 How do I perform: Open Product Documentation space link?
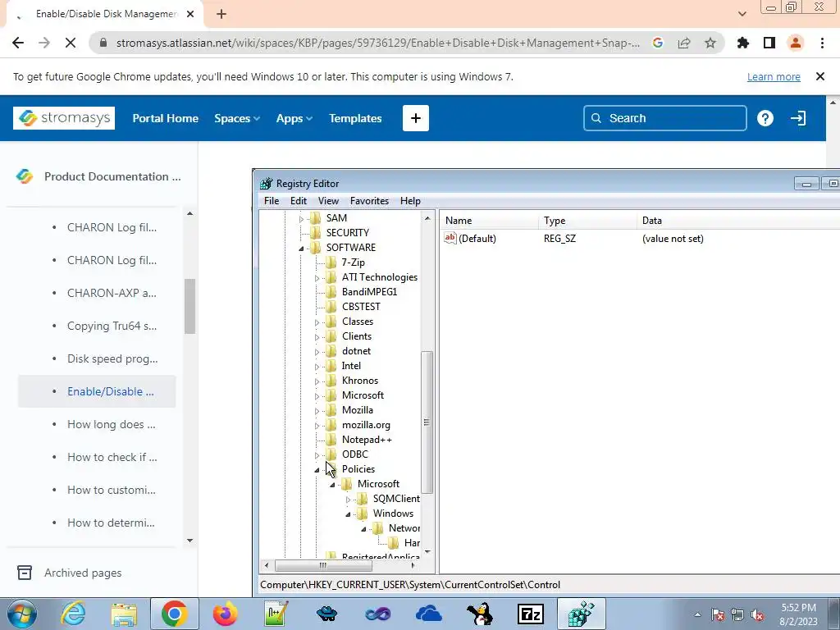coord(112,176)
